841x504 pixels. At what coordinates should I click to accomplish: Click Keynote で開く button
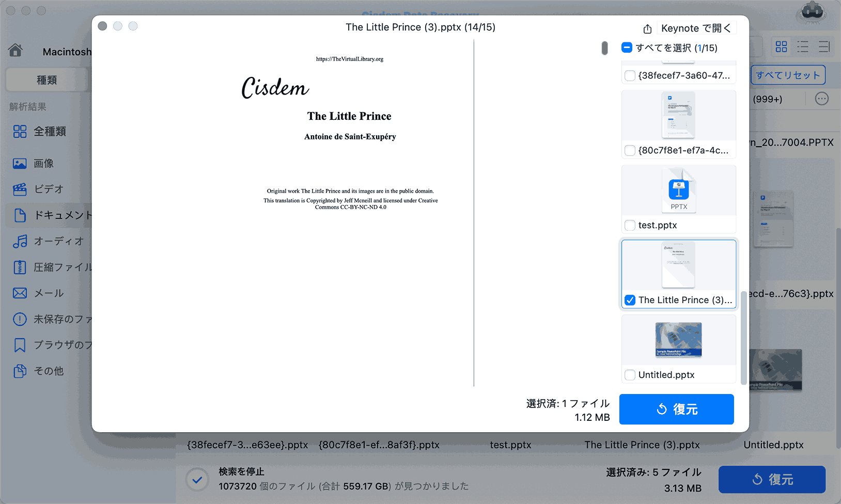(696, 28)
